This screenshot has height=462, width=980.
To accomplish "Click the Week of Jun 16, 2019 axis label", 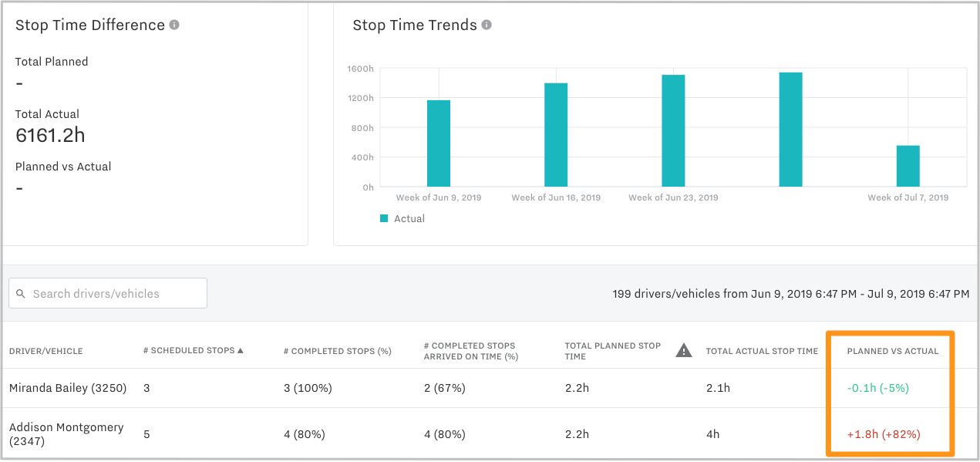I will coord(556,197).
